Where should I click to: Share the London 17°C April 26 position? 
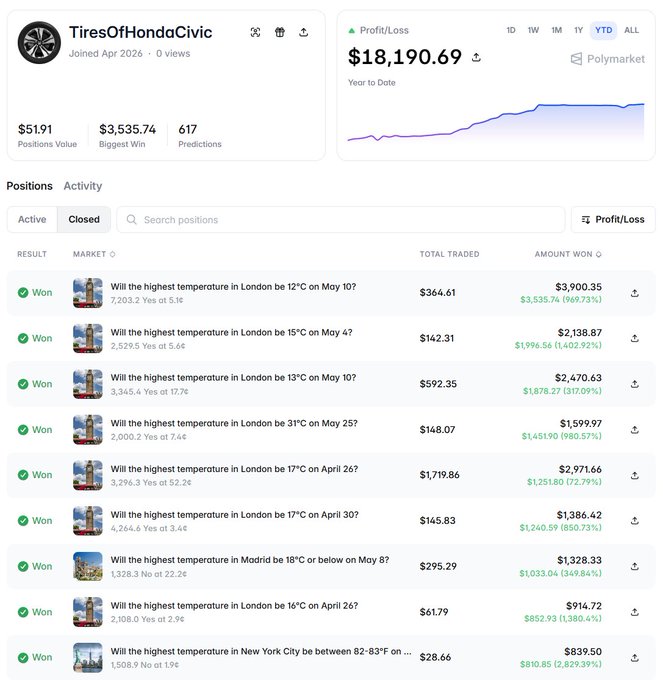click(x=635, y=475)
